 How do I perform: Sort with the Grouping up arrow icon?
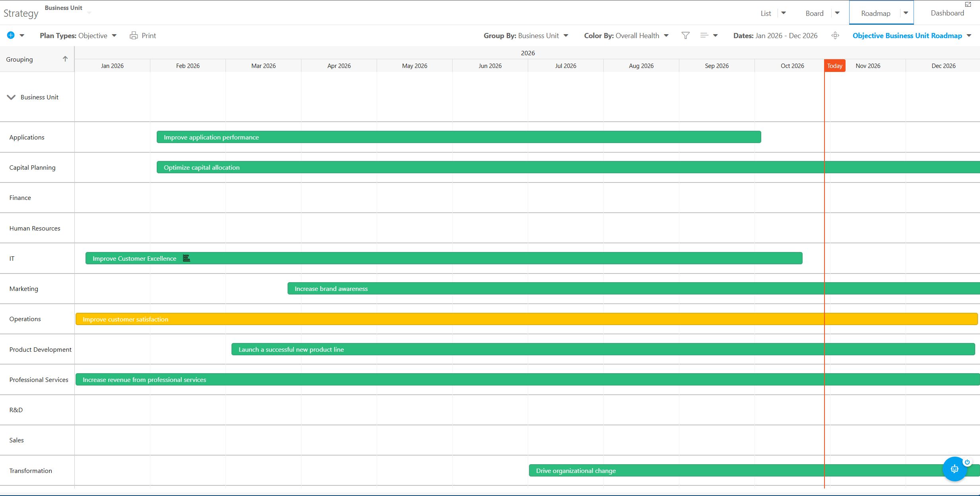[65, 59]
